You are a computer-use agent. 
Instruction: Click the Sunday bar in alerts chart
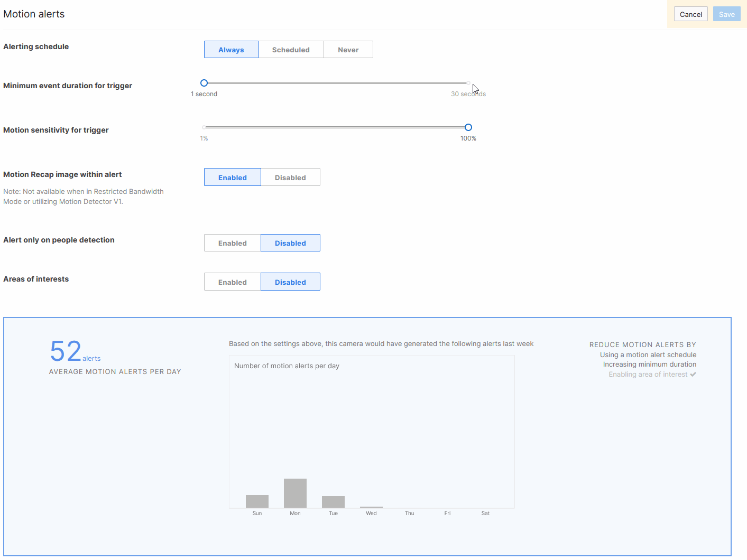pyautogui.click(x=257, y=501)
